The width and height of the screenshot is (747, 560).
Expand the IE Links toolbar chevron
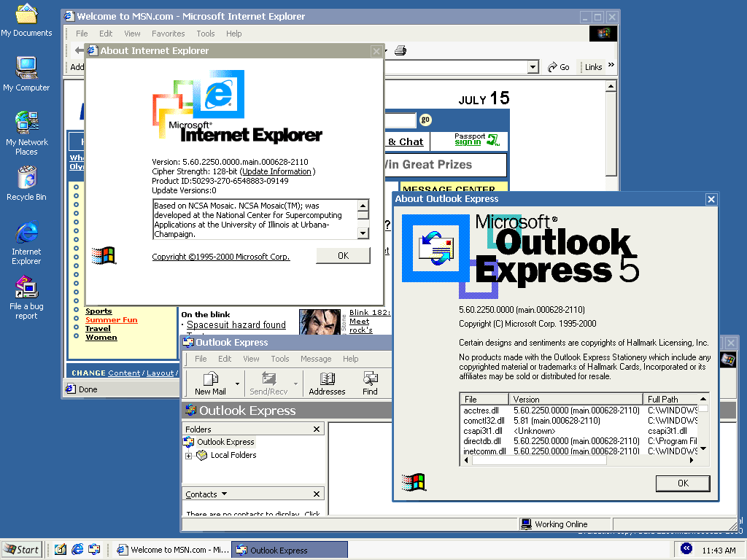611,65
